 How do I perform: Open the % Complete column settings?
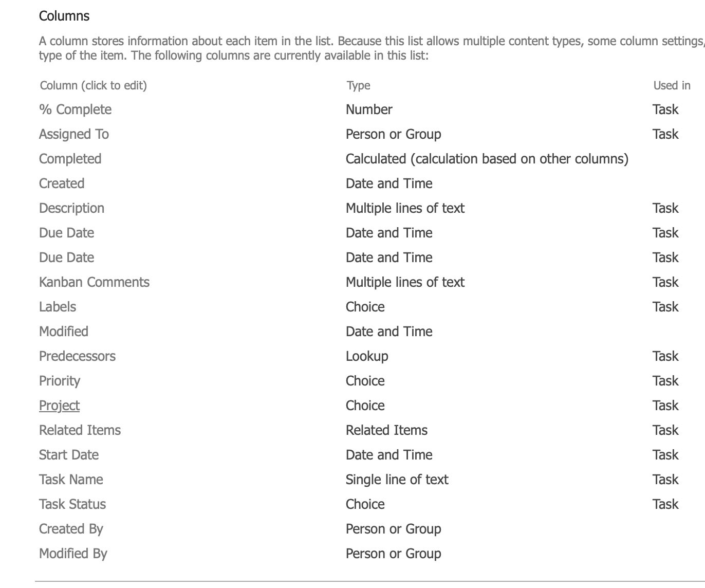point(75,109)
